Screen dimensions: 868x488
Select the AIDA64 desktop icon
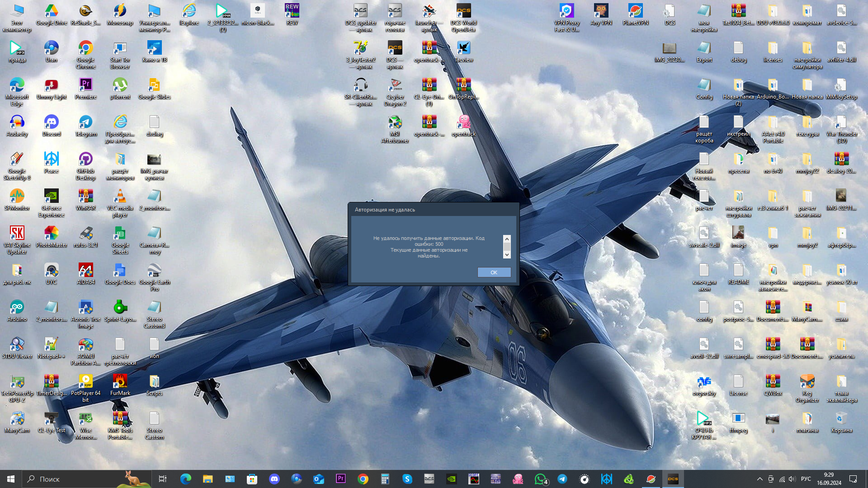(x=85, y=274)
